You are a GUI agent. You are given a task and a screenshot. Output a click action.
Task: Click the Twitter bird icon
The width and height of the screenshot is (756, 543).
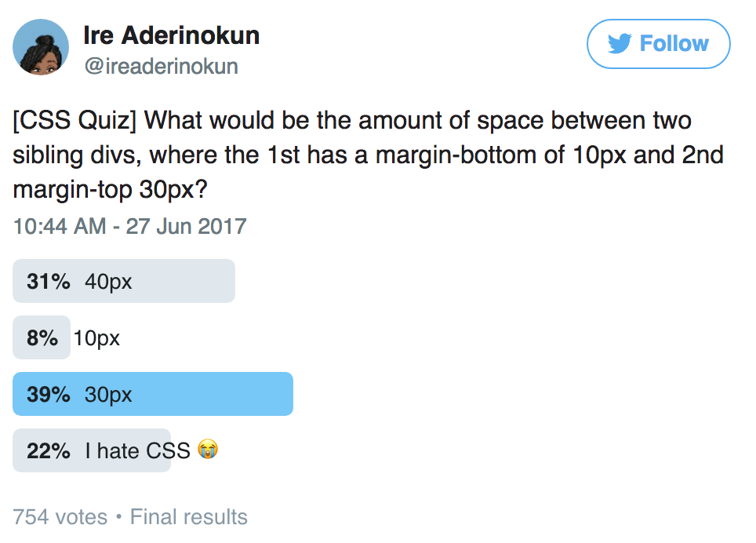620,43
